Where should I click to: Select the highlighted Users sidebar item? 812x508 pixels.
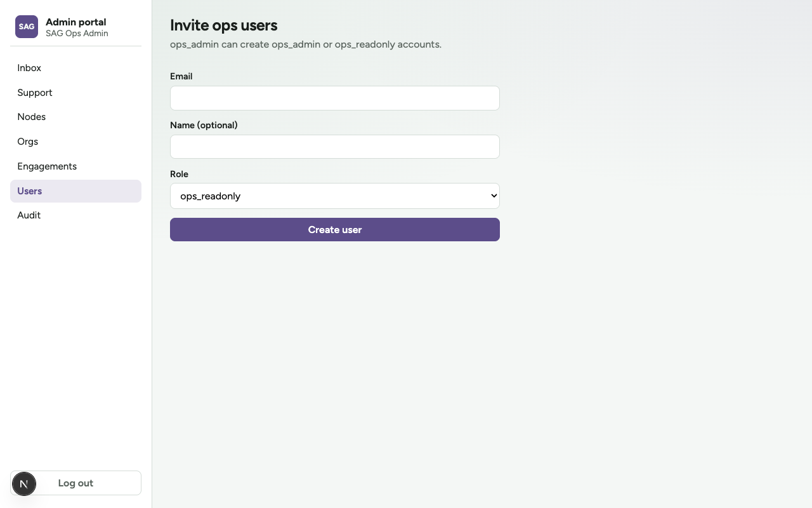tap(75, 191)
